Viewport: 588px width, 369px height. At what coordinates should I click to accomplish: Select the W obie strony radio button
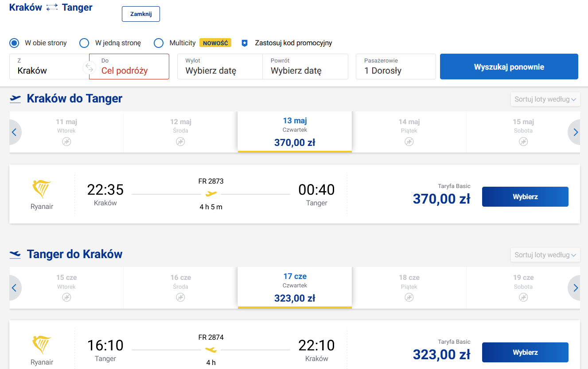(14, 43)
